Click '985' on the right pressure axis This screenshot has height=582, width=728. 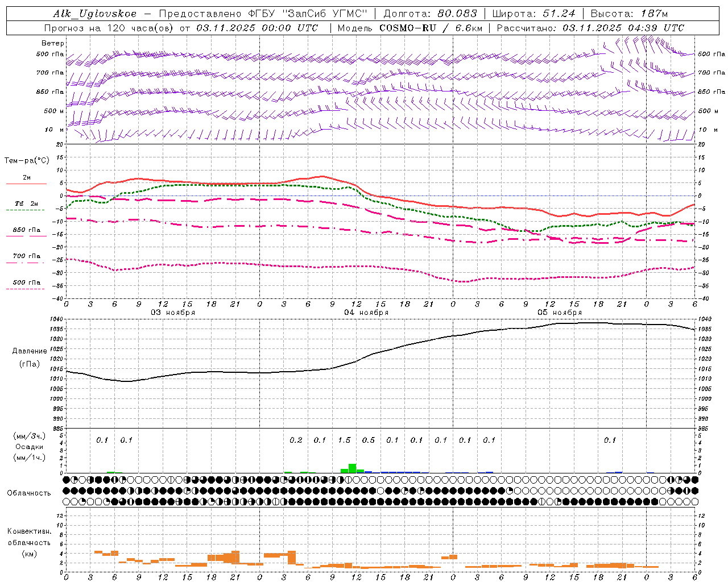tap(704, 429)
